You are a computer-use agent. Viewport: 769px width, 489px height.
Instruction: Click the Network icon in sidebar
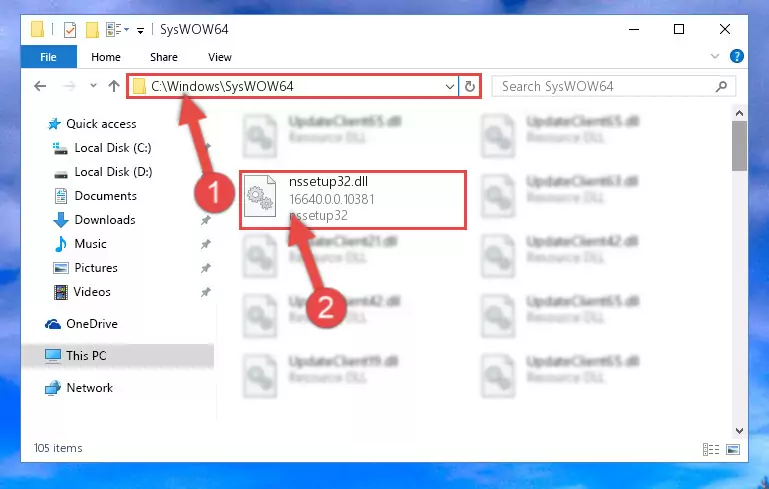point(53,387)
